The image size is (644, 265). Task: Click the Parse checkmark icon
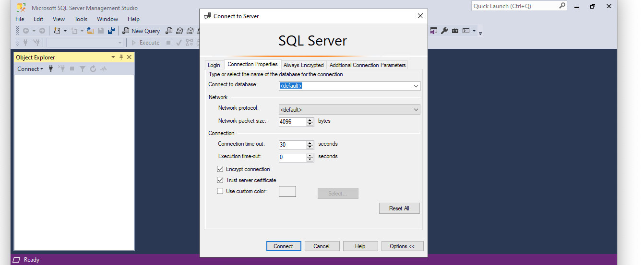tap(179, 43)
